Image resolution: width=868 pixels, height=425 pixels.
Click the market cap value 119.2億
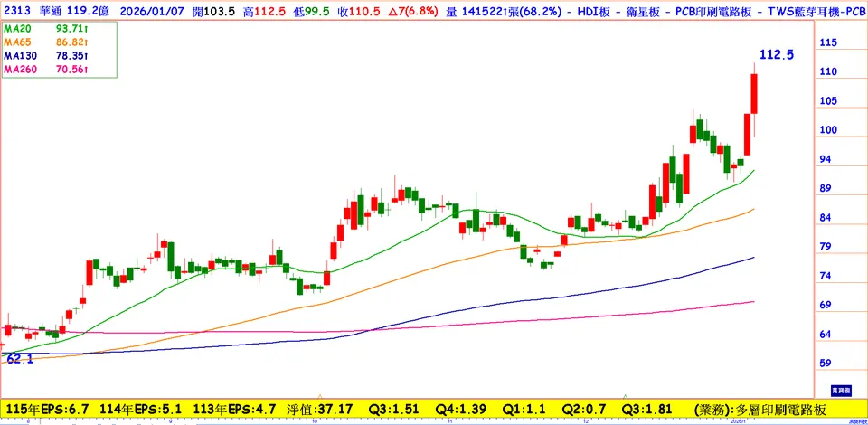[x=89, y=10]
